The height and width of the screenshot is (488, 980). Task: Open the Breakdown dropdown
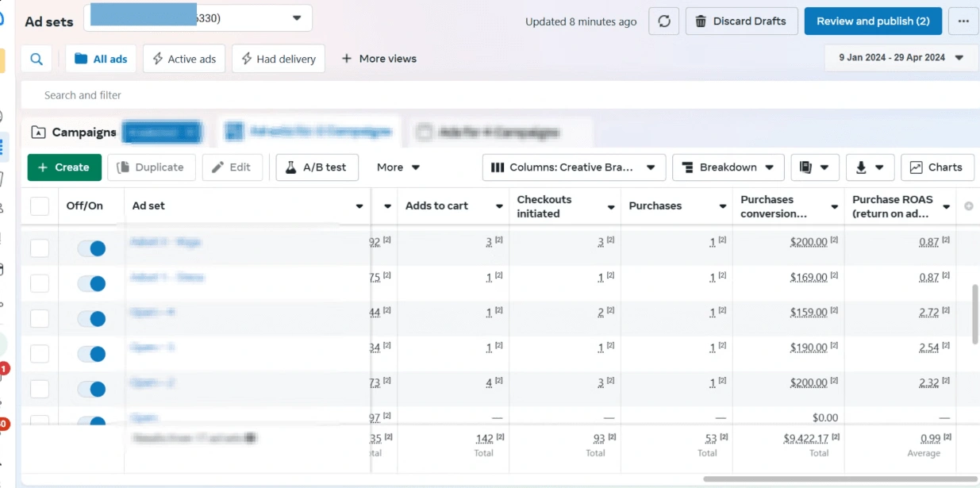click(x=728, y=167)
